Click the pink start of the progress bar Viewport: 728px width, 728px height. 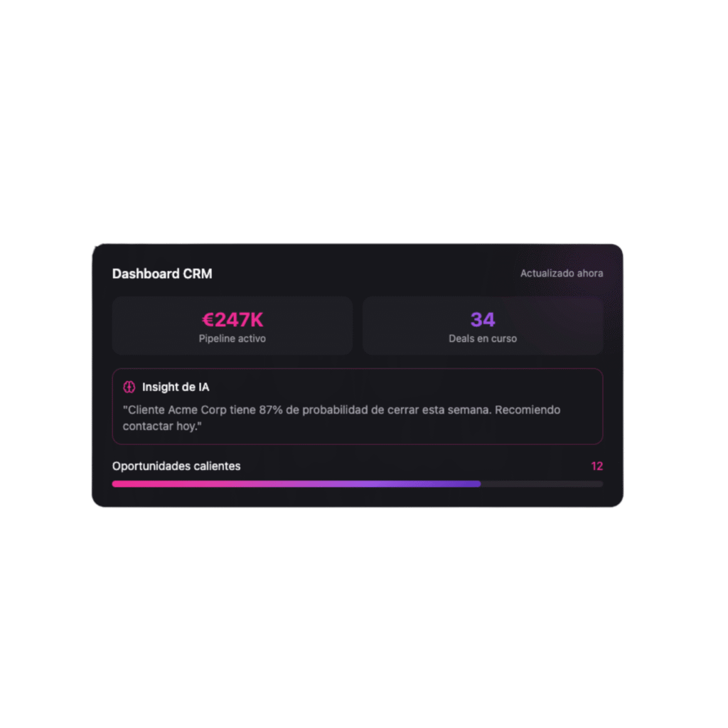point(124,484)
